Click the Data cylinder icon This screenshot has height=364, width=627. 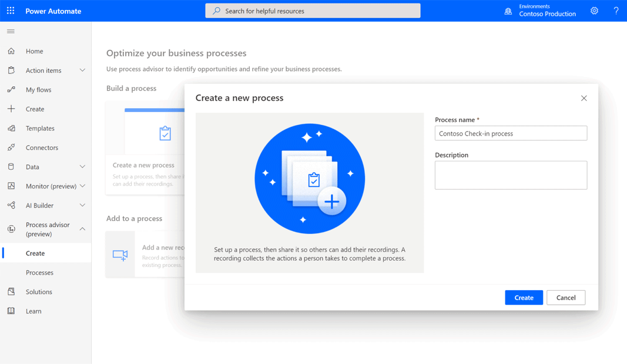point(11,167)
